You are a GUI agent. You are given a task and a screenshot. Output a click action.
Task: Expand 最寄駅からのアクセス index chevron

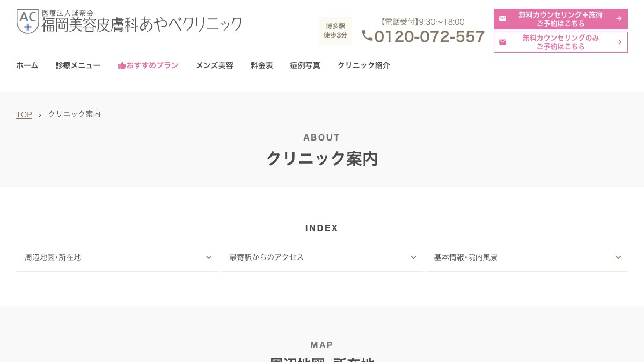[414, 257]
